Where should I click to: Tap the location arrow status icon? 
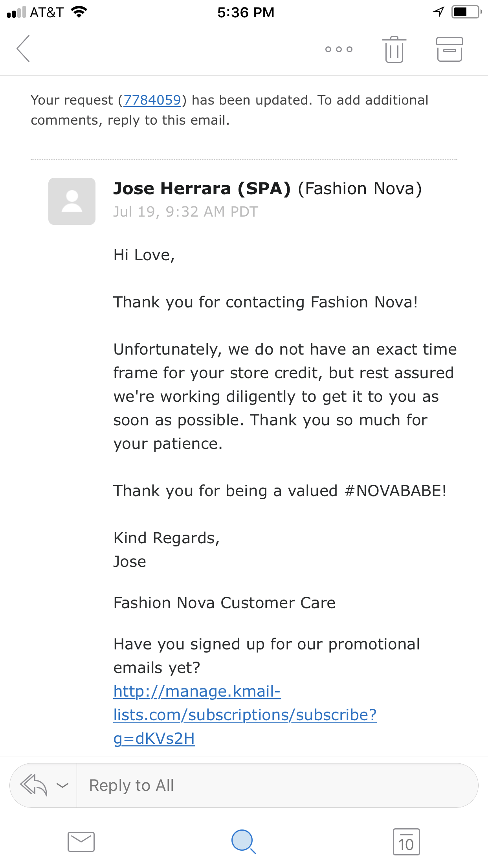click(x=438, y=12)
